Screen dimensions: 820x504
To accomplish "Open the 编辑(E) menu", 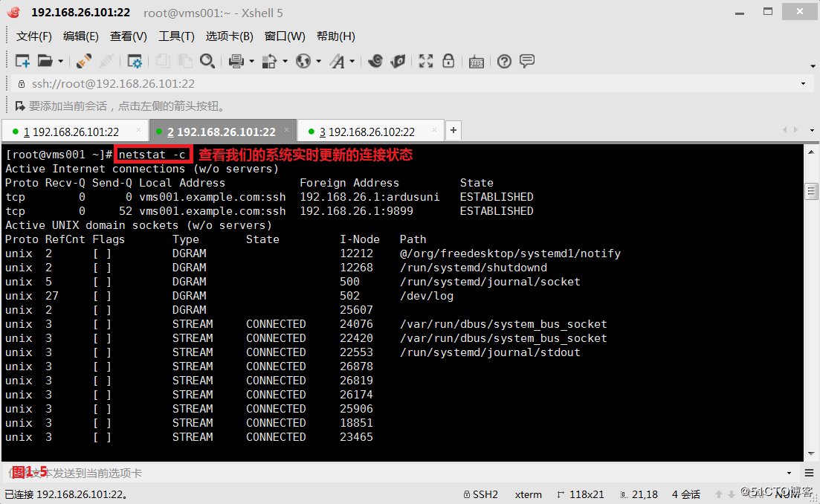I will pyautogui.click(x=80, y=36).
